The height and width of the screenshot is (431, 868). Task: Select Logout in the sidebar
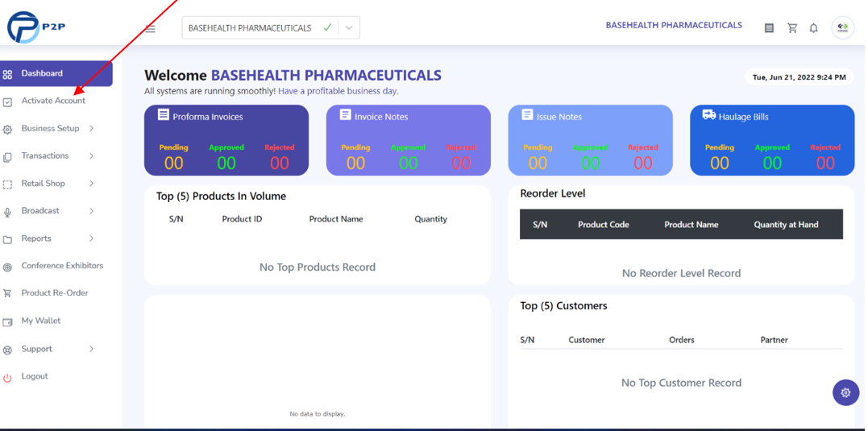[35, 376]
